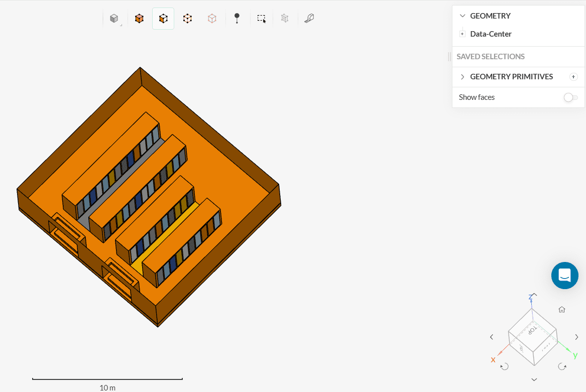This screenshot has width=586, height=392.
Task: Select the Data-Center geometry item
Action: 491,34
